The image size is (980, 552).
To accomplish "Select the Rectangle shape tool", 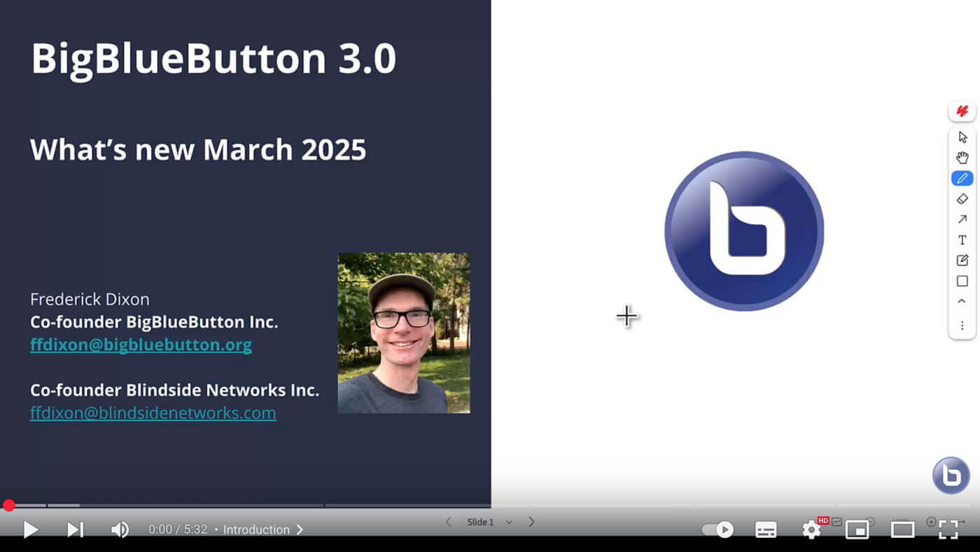I will pyautogui.click(x=962, y=281).
